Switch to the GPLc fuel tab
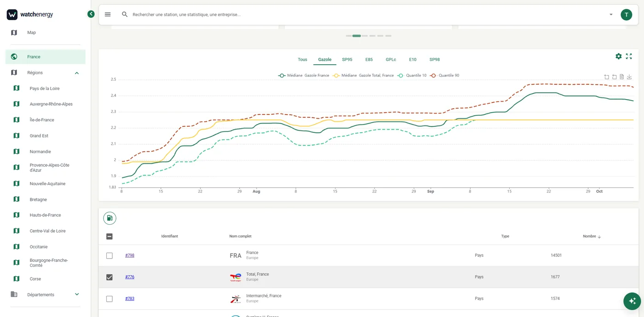This screenshot has height=317, width=644. tap(391, 60)
